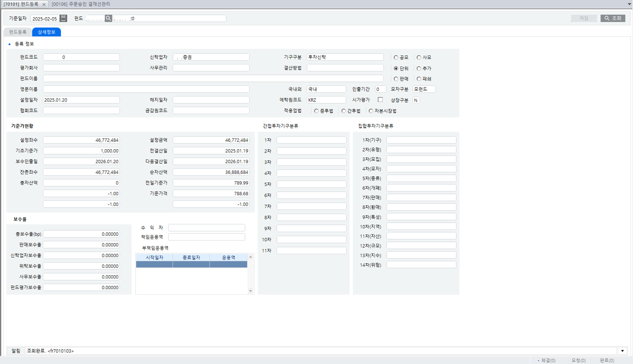This screenshot has width=633, height=364.
Task: Open the calendar picker beside 기준일자
Action: 63,18
